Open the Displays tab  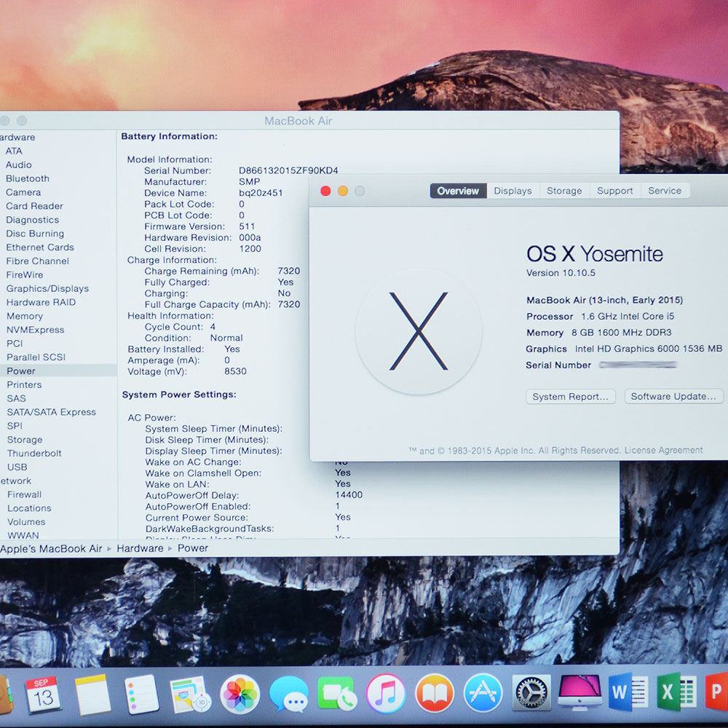[x=513, y=191]
